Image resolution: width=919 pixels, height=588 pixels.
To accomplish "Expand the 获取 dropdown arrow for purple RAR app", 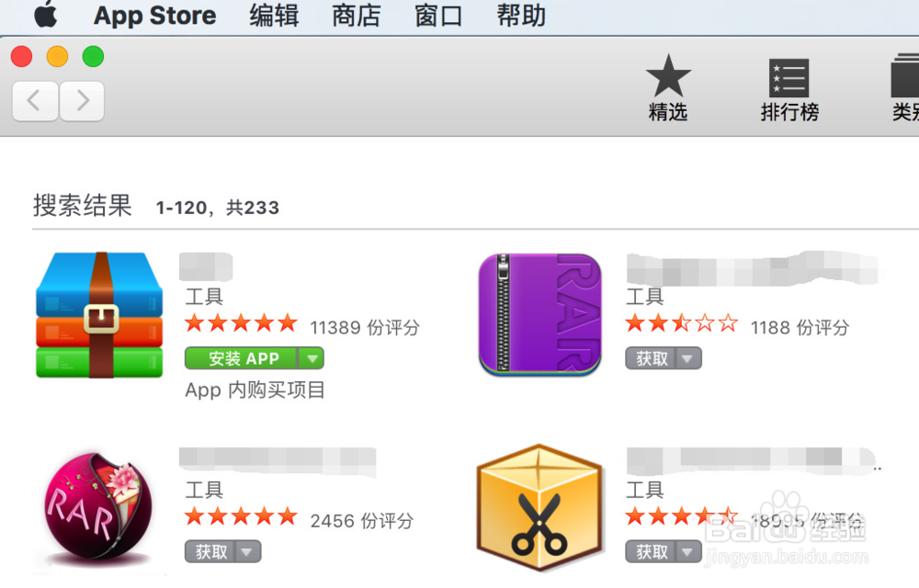I will (689, 358).
